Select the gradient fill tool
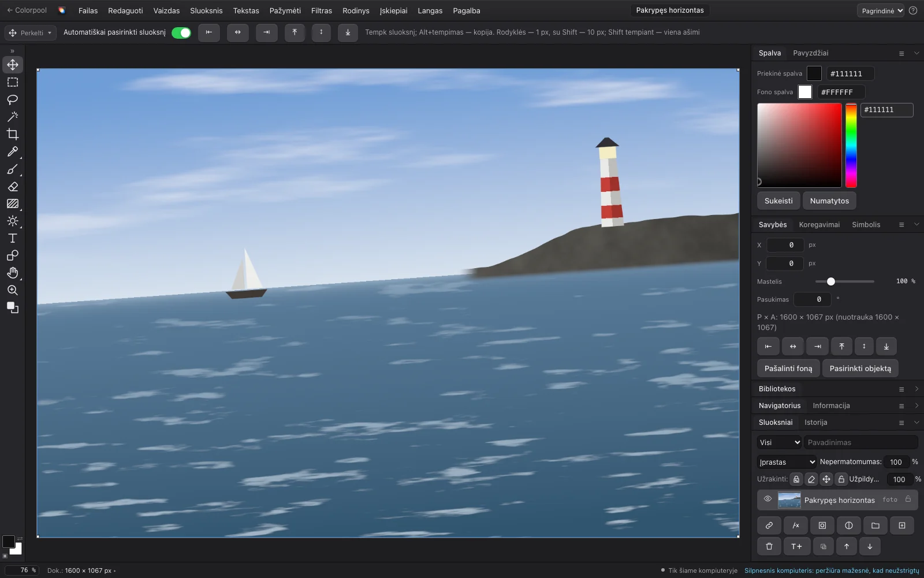This screenshot has height=578, width=924. point(13,203)
